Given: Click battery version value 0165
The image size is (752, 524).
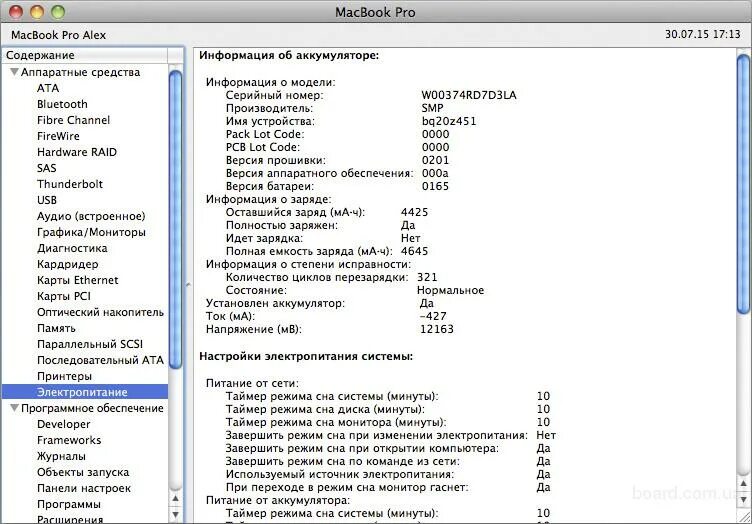Looking at the screenshot, I should [x=435, y=186].
